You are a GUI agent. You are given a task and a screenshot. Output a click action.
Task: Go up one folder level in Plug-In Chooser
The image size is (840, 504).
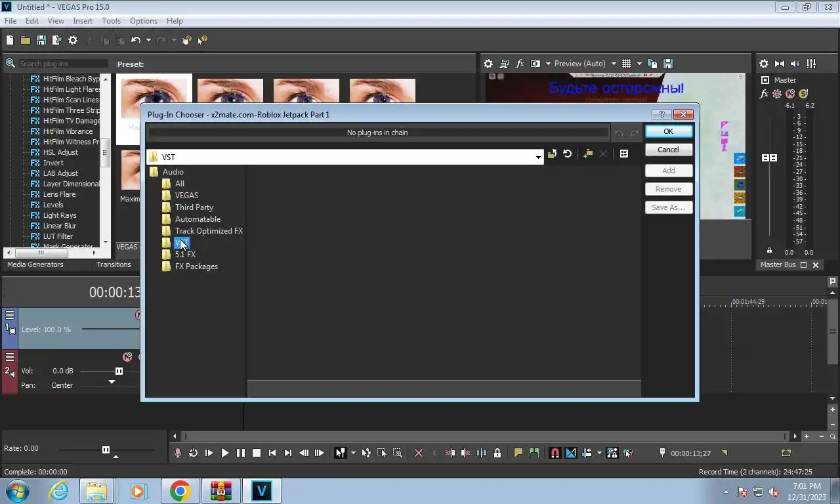pyautogui.click(x=552, y=154)
